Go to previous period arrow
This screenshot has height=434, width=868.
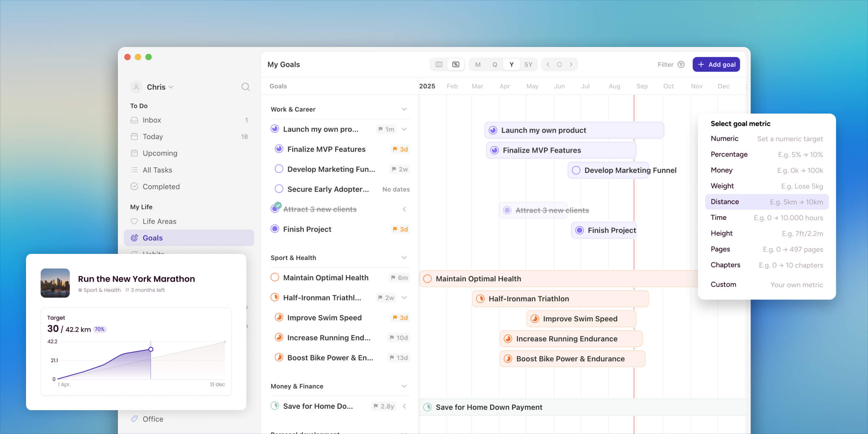click(x=548, y=64)
